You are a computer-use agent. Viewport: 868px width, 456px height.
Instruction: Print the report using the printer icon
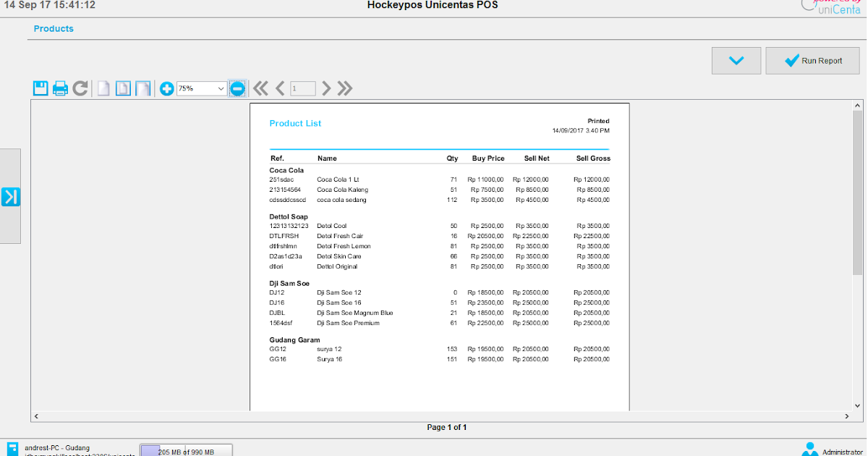click(x=60, y=88)
